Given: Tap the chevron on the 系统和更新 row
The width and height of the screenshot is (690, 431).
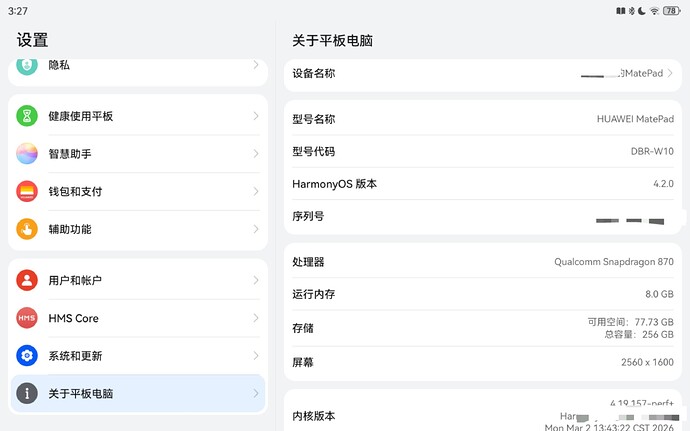Looking at the screenshot, I should coord(256,355).
